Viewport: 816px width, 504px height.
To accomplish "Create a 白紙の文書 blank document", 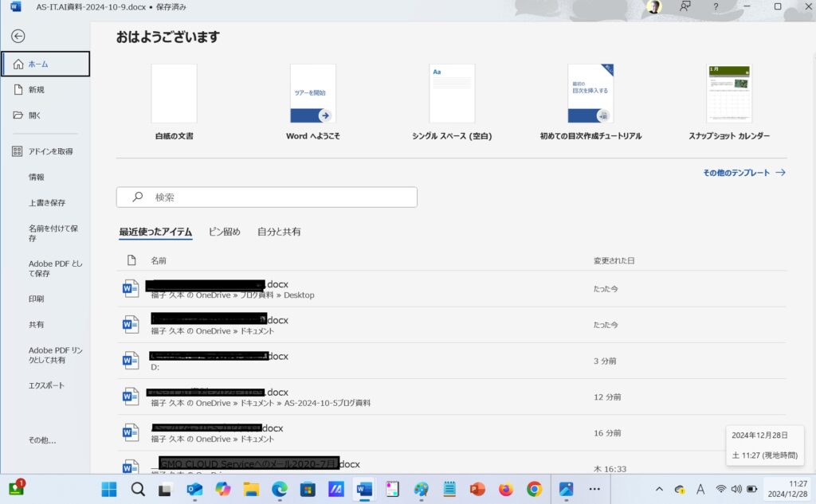I will pos(174,102).
